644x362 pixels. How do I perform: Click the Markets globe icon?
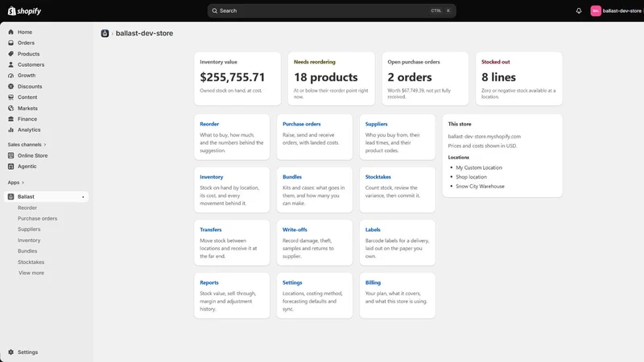click(10, 108)
